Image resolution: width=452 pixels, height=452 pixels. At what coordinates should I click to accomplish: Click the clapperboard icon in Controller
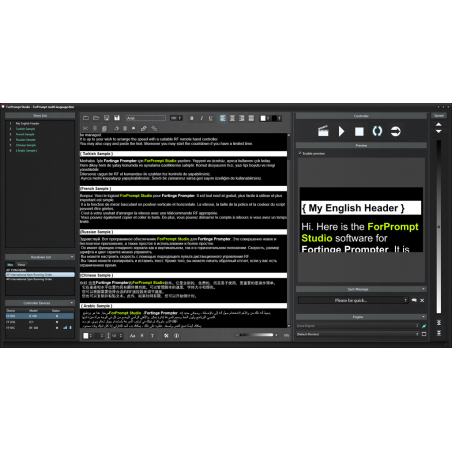pos(323,131)
